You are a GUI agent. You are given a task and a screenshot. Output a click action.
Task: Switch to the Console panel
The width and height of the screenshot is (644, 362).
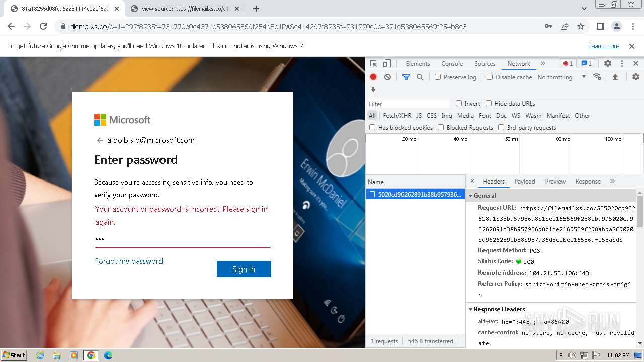(452, 64)
